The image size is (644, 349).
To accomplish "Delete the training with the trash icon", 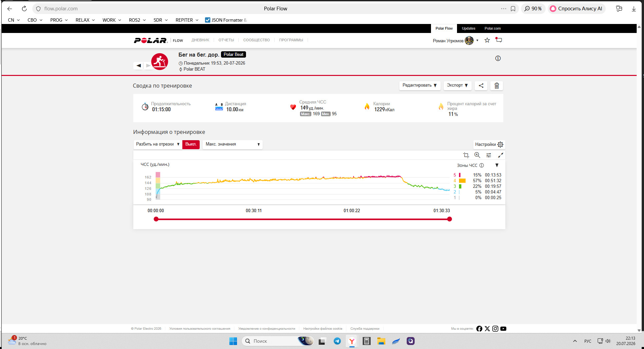I will tap(497, 86).
